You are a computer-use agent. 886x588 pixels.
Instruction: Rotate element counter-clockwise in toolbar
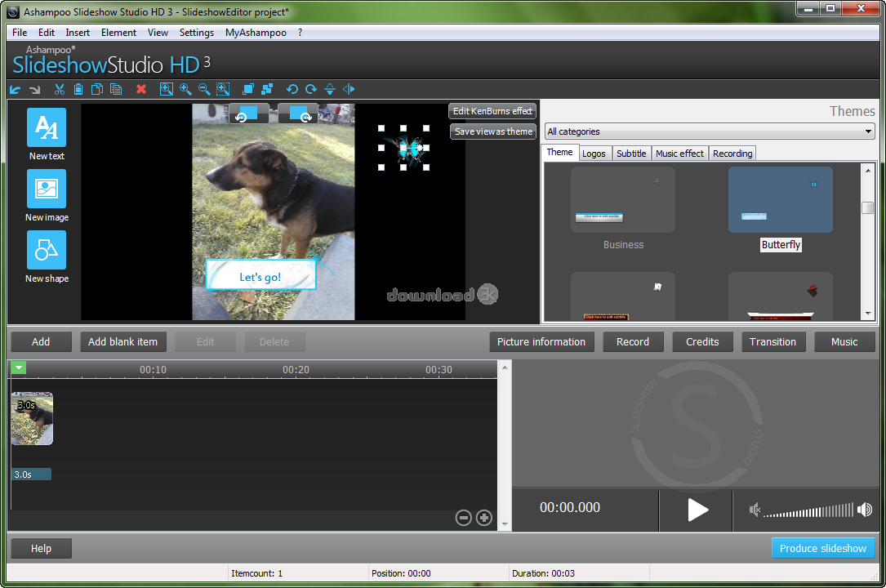[292, 89]
